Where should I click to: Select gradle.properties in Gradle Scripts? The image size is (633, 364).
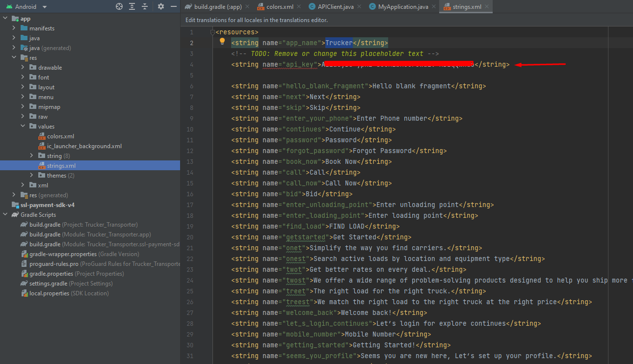click(51, 274)
